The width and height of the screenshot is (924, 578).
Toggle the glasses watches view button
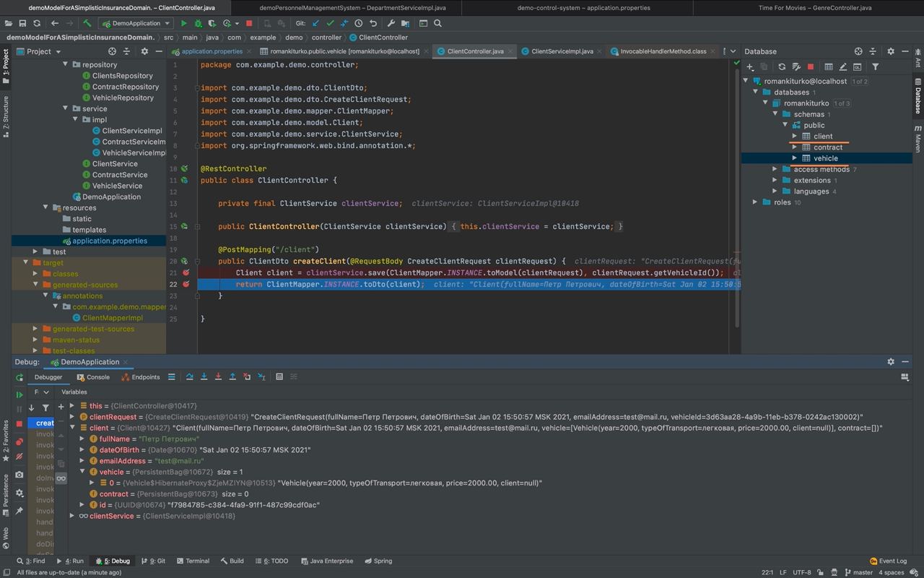(x=61, y=478)
